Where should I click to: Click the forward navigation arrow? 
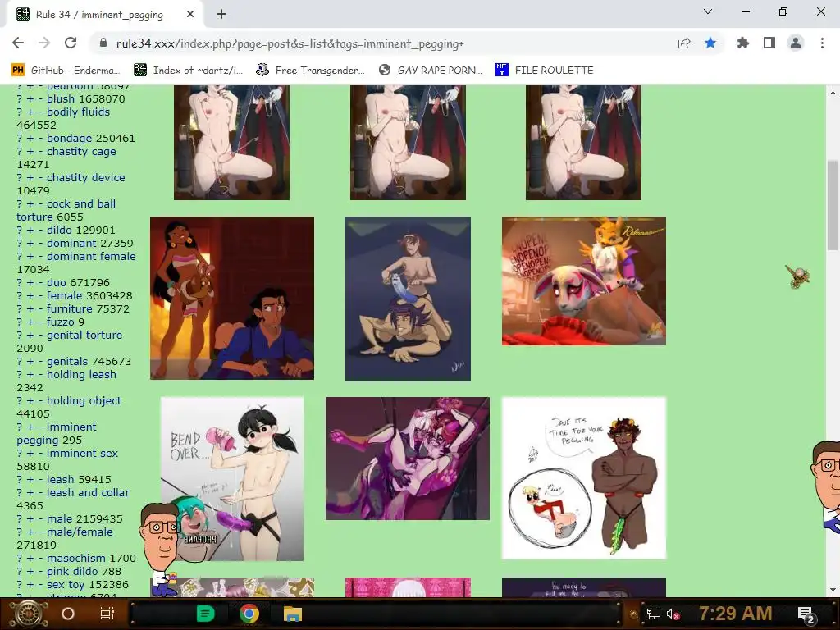point(44,43)
